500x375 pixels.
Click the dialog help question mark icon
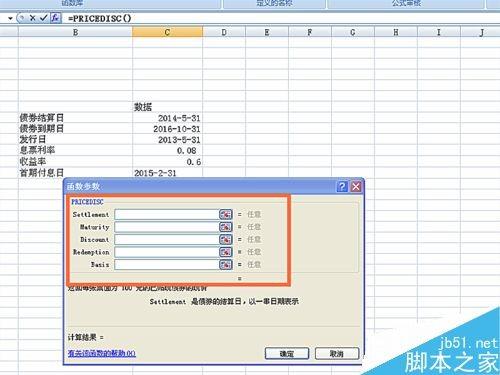pos(342,186)
